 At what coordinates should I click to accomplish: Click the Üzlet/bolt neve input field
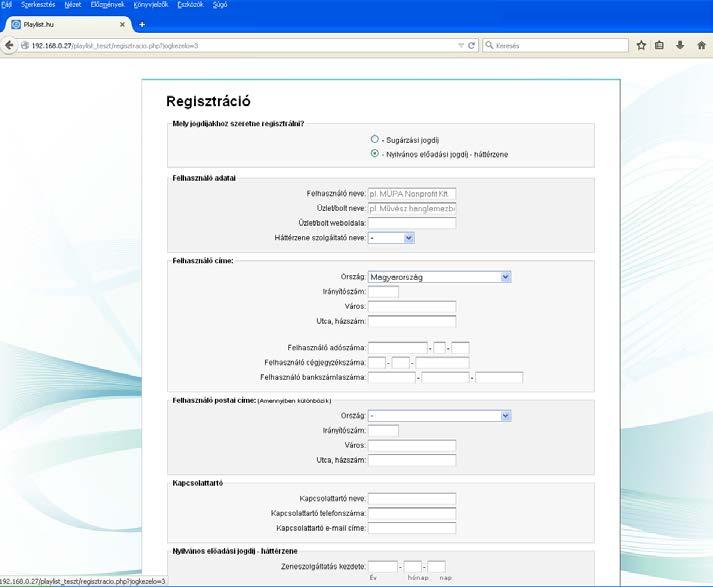[412, 208]
